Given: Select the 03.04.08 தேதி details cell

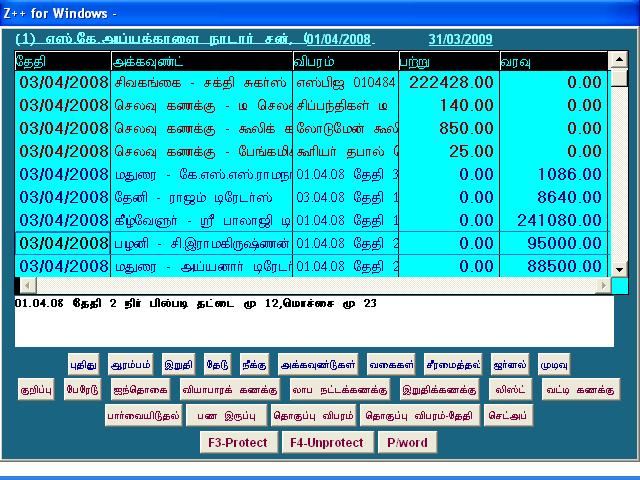Looking at the screenshot, I should [x=346, y=197].
